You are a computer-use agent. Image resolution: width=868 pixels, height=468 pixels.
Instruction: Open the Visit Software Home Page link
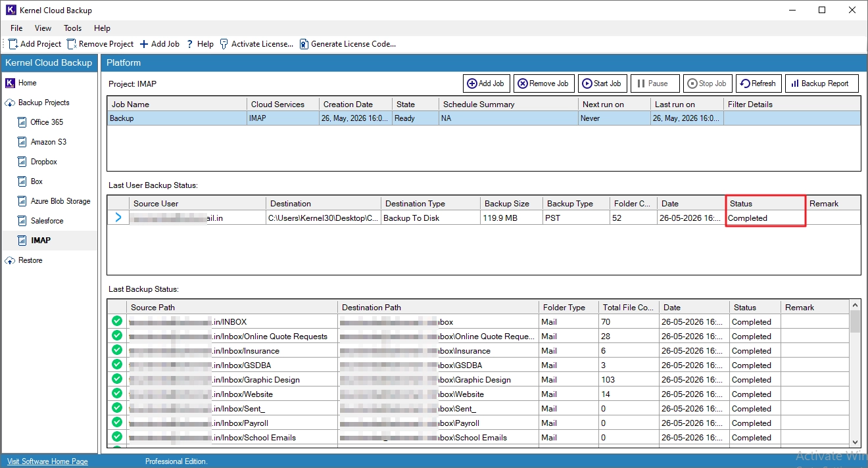(x=47, y=461)
